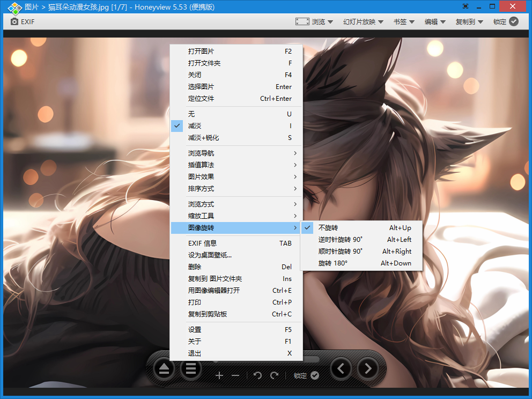Screen dimensions: 532x399
Task: Click the eject open-file button on bottom bar
Action: (x=164, y=368)
